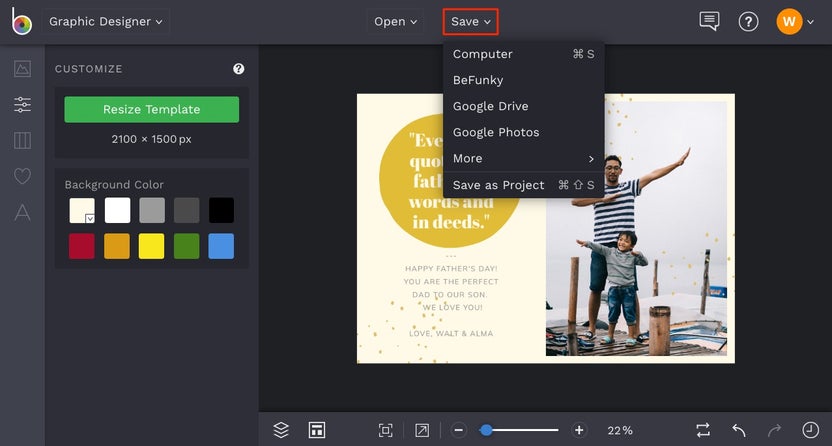Click the undo arrow icon
This screenshot has width=832, height=446.
739,430
